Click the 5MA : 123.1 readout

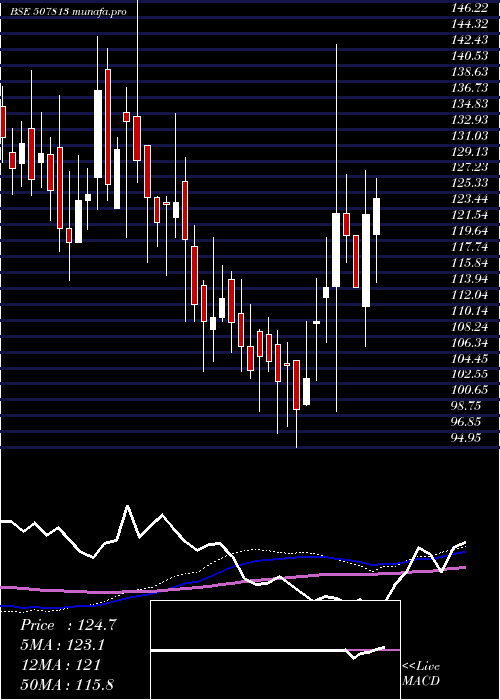pos(63,645)
